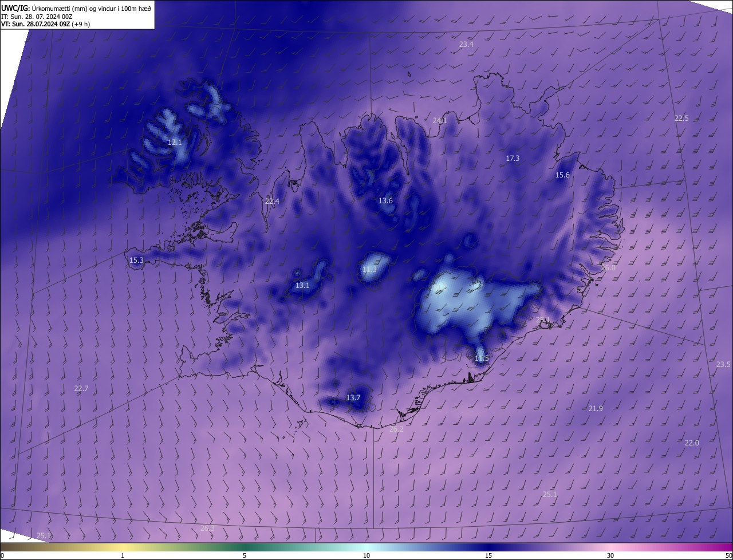Click the 26.2 value label on the map
The image size is (733, 560).
coord(396,429)
